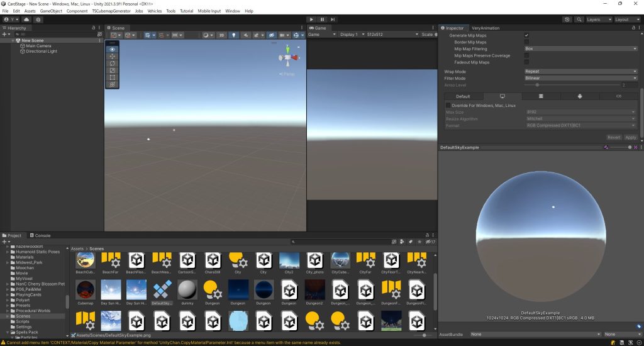
Task: Select the Rotate tool in Scene toolbar
Action: point(112,64)
